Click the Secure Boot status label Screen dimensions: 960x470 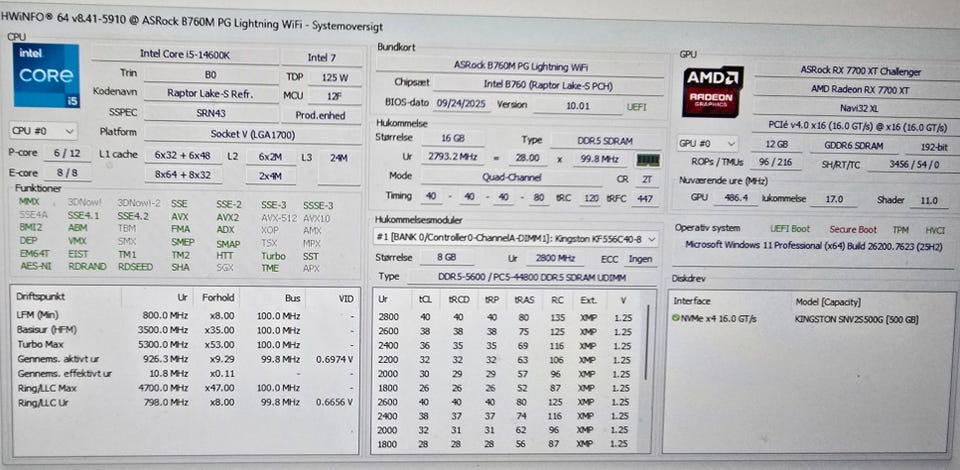coord(853,229)
